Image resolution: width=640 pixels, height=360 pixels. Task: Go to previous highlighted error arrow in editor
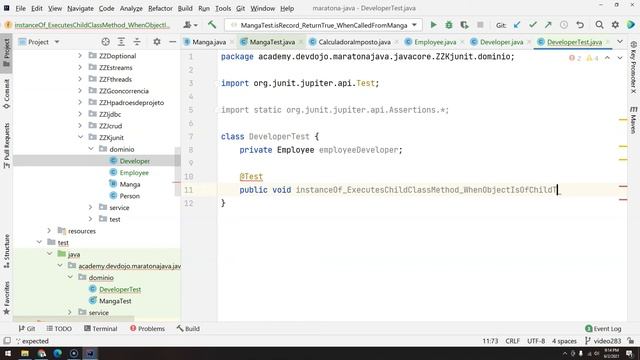click(x=607, y=58)
